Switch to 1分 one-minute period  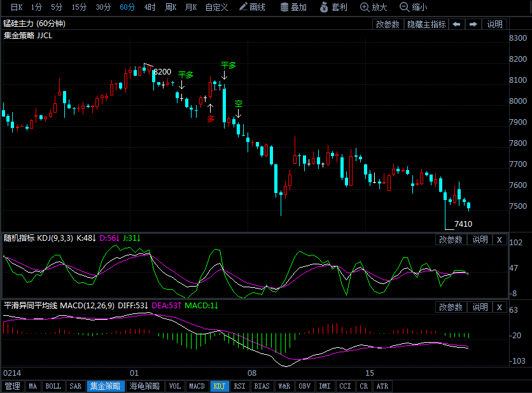[36, 7]
